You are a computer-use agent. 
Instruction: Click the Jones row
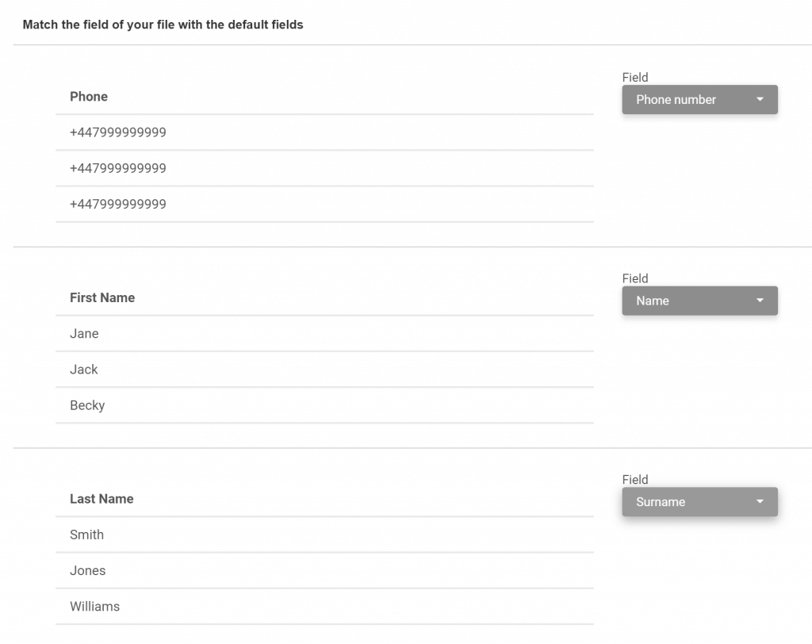coord(324,570)
